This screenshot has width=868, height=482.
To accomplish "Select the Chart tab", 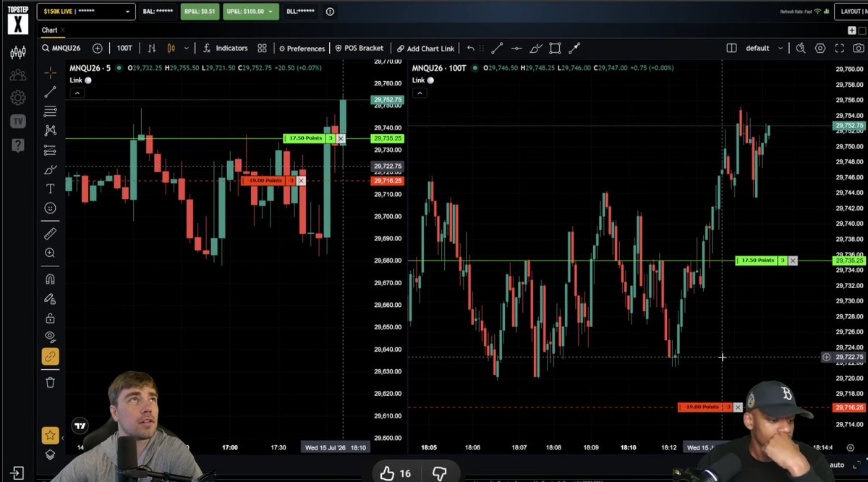I will [x=49, y=30].
